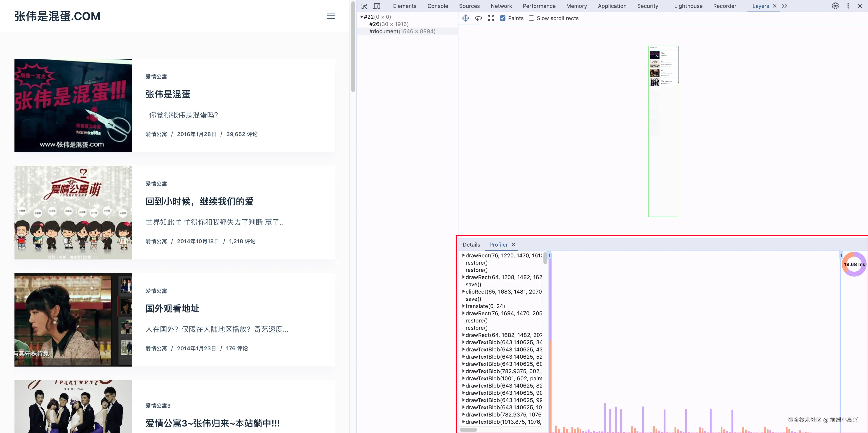The height and width of the screenshot is (433, 868).
Task: Collapse the #22 layer tree node
Action: tap(362, 17)
